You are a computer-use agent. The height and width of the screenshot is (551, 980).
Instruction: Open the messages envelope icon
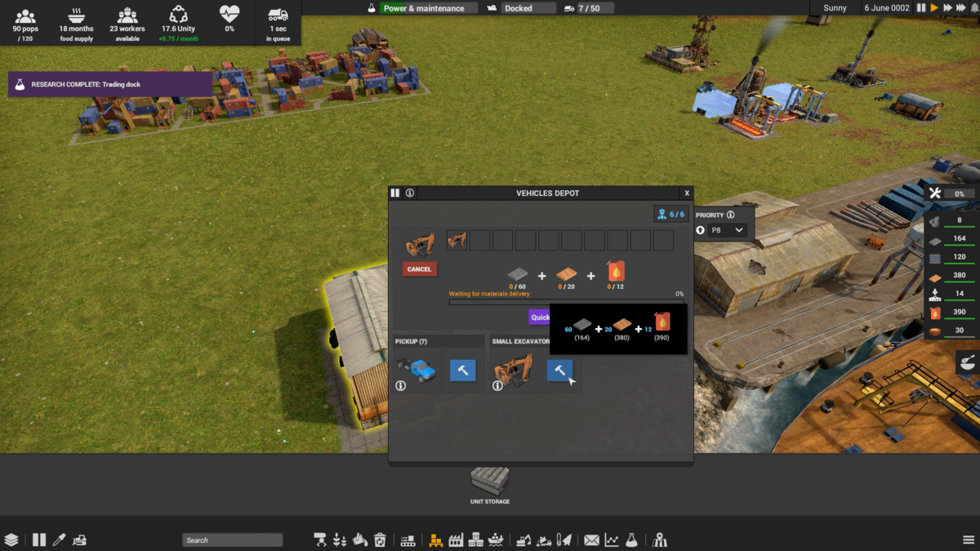tap(591, 540)
